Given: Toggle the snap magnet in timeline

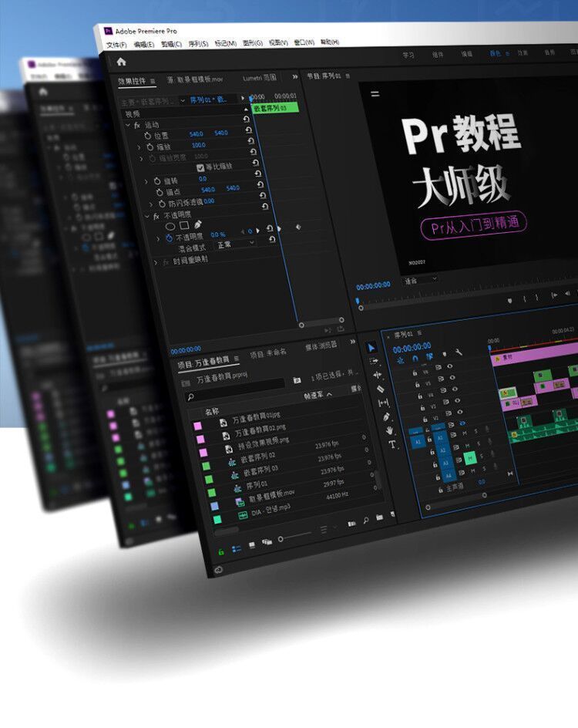Looking at the screenshot, I should click(x=415, y=358).
